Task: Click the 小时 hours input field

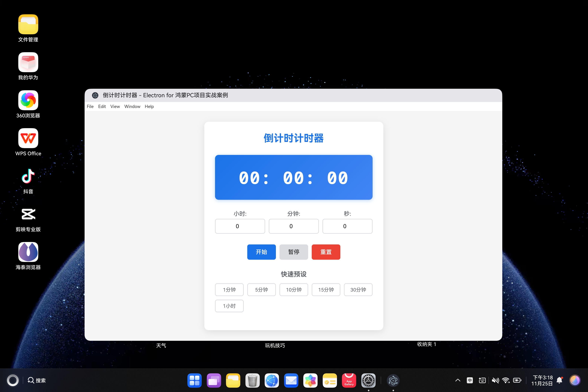Action: pyautogui.click(x=240, y=226)
